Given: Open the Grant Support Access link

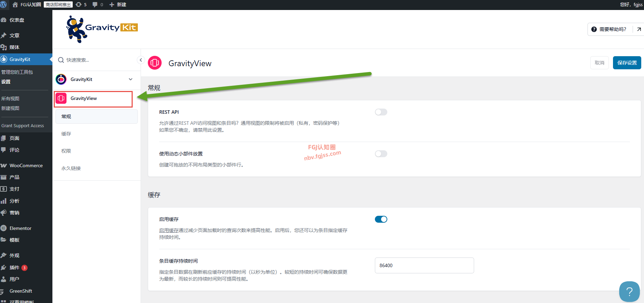Looking at the screenshot, I should pyautogui.click(x=23, y=126).
